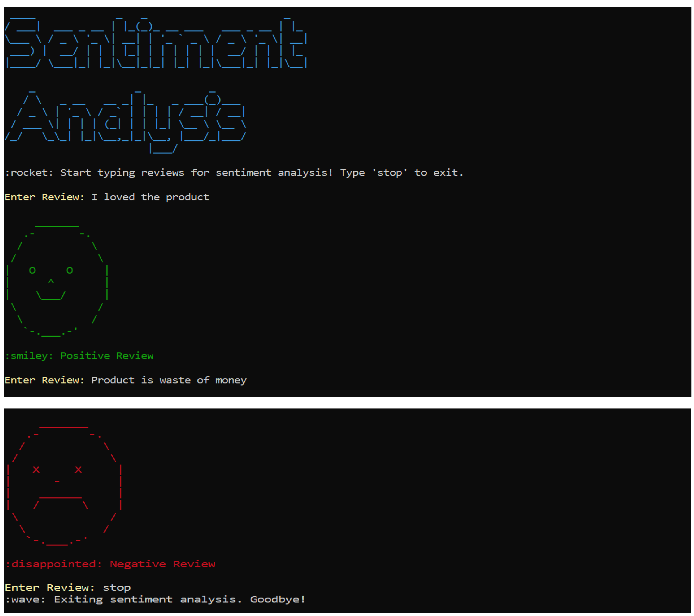The width and height of the screenshot is (694, 616).
Task: Click the ':disappointed:' emoji code text
Action: click(x=54, y=564)
